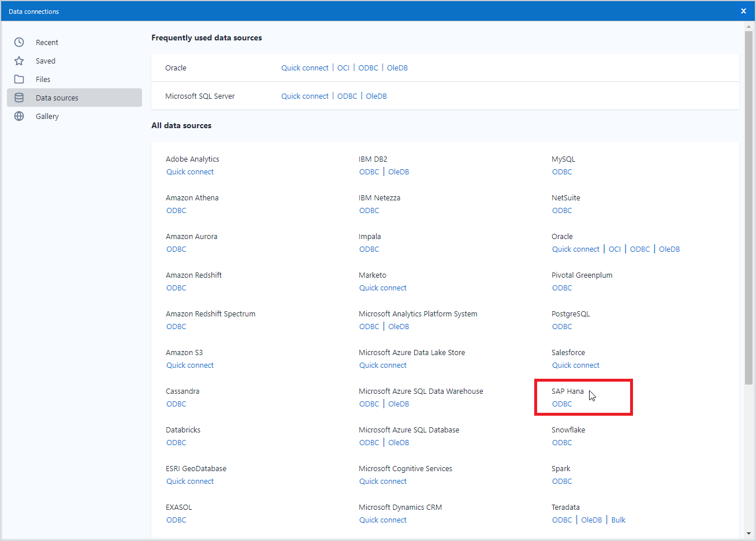Open ODBC connection for MySQL
This screenshot has width=756, height=541.
pos(561,171)
